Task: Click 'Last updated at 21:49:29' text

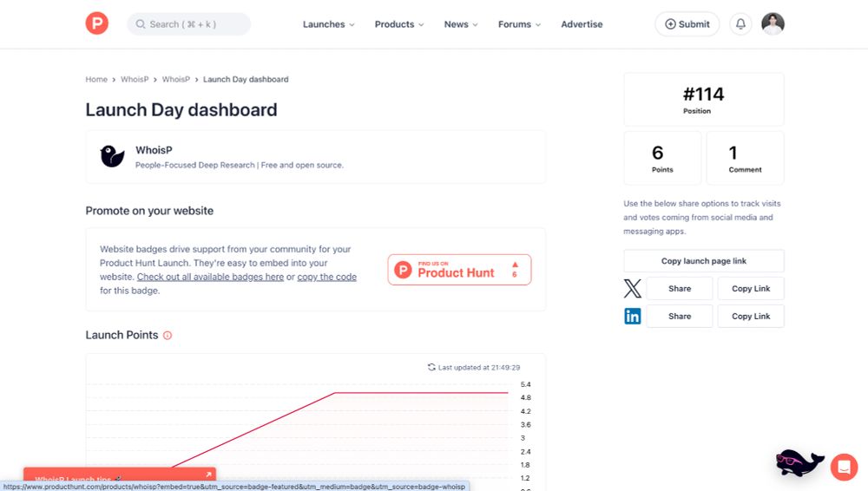Action: tap(479, 368)
